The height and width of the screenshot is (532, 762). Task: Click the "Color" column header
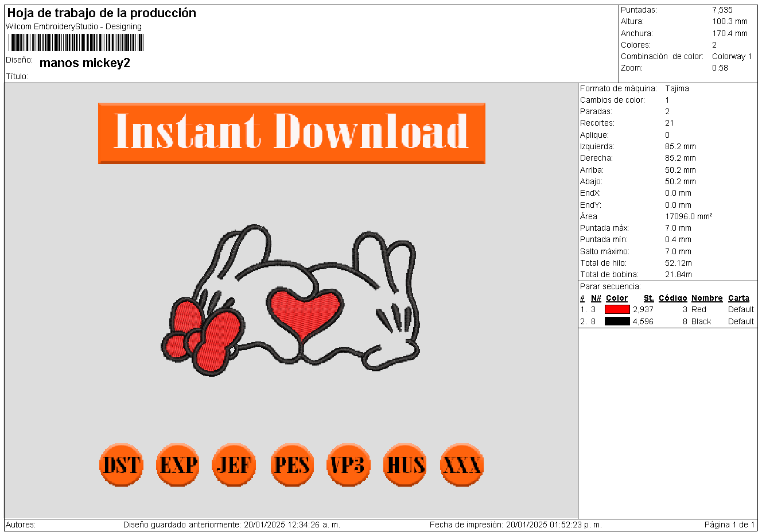617,298
